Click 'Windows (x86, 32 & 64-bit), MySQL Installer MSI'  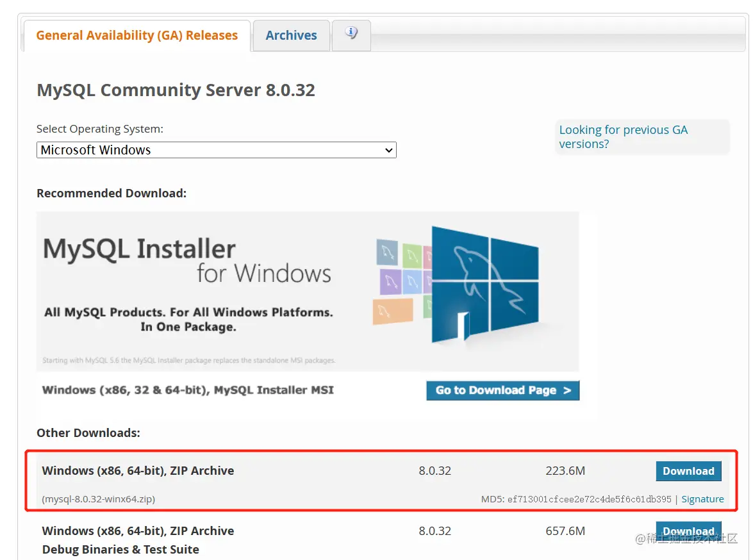[x=188, y=390]
